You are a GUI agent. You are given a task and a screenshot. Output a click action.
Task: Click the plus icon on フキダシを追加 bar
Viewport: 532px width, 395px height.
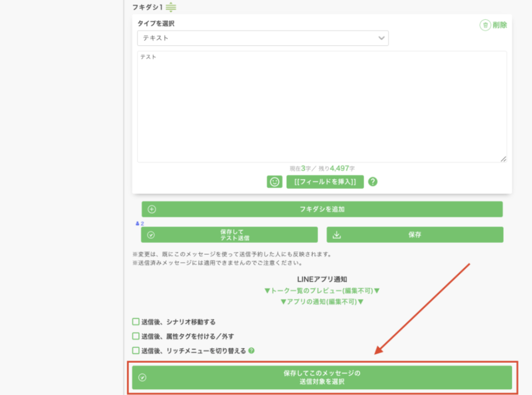coord(152,210)
